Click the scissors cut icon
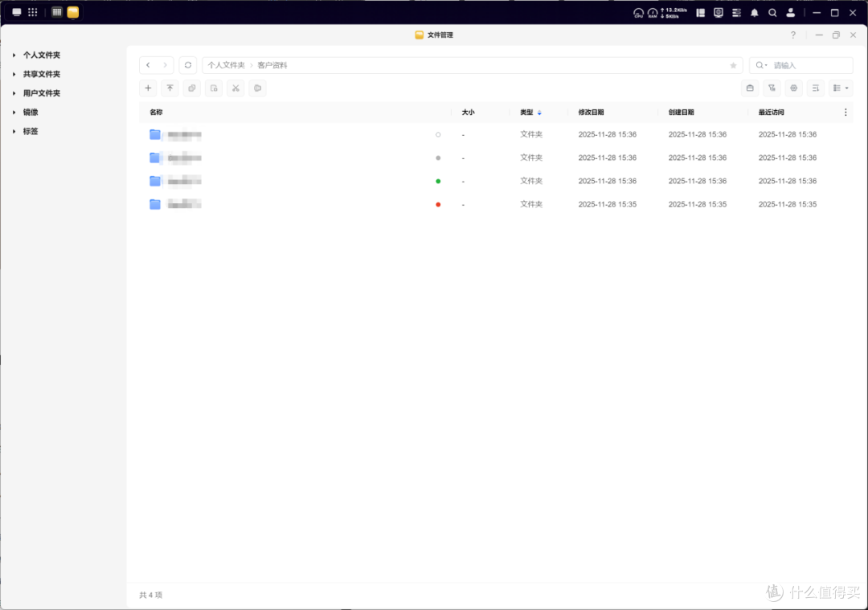 tap(235, 88)
